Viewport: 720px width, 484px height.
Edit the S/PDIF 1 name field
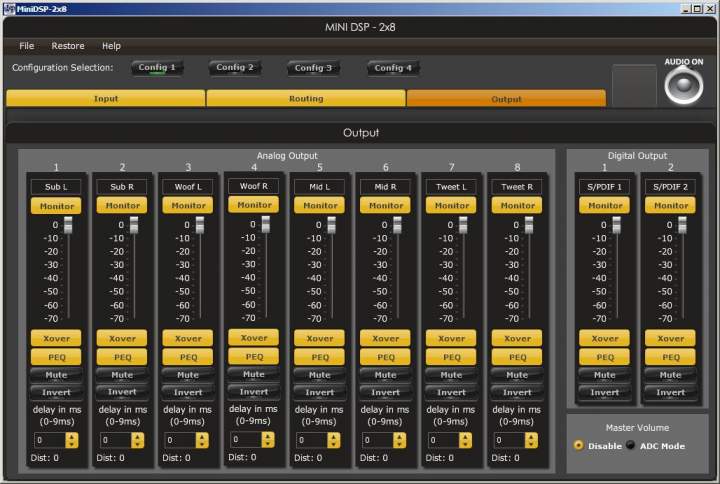click(605, 187)
